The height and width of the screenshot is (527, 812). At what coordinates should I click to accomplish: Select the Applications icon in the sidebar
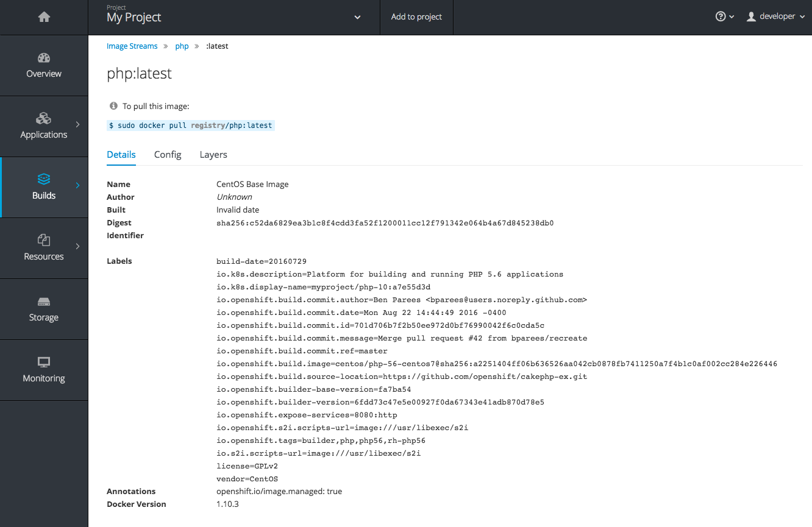[43, 118]
